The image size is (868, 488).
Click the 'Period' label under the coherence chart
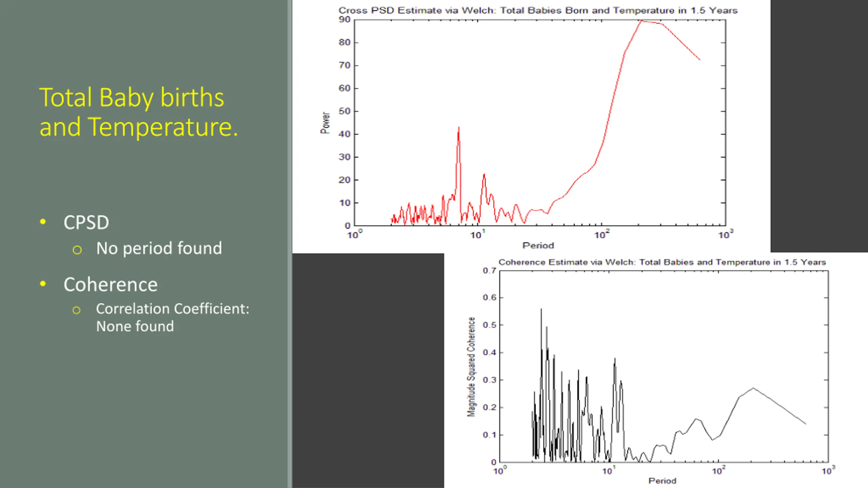point(662,481)
